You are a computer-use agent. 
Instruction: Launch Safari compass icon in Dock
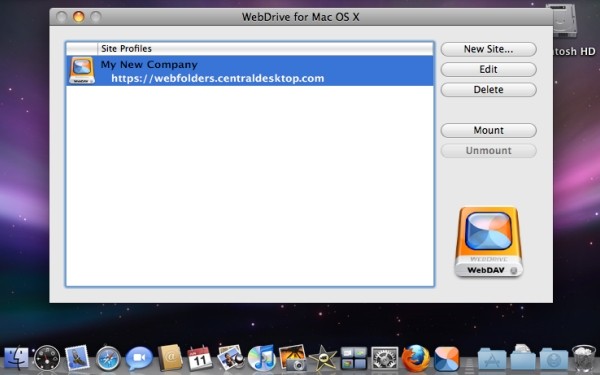[x=108, y=359]
